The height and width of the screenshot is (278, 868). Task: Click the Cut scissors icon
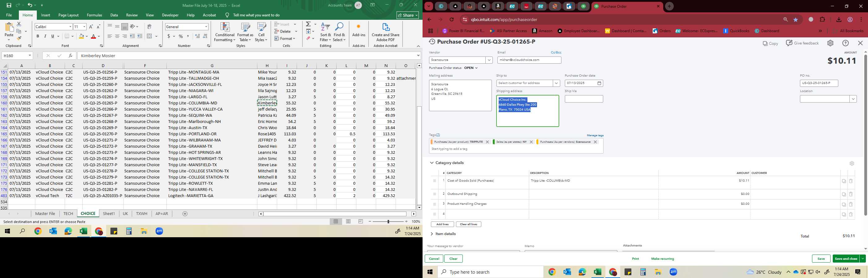(x=19, y=24)
